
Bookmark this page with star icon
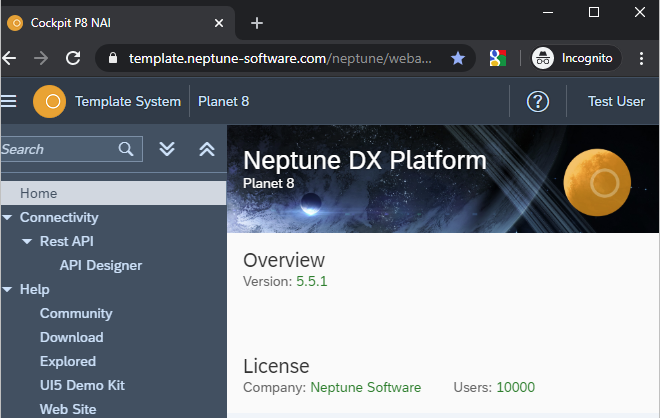[x=458, y=58]
